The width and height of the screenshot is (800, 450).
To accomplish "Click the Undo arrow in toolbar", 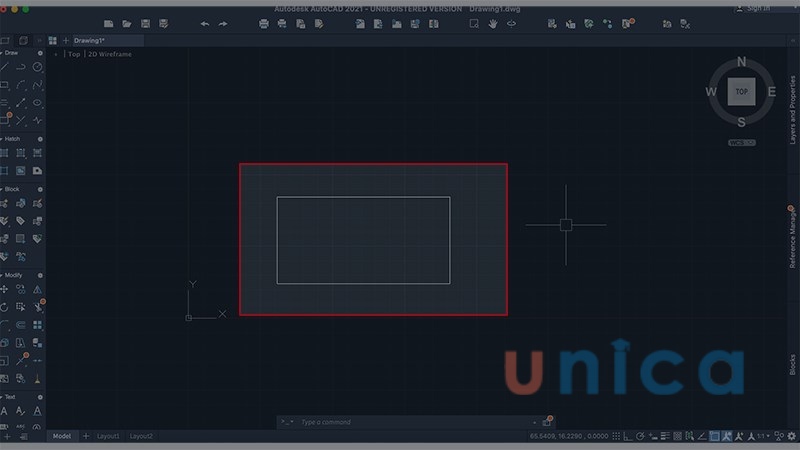I will pos(205,24).
